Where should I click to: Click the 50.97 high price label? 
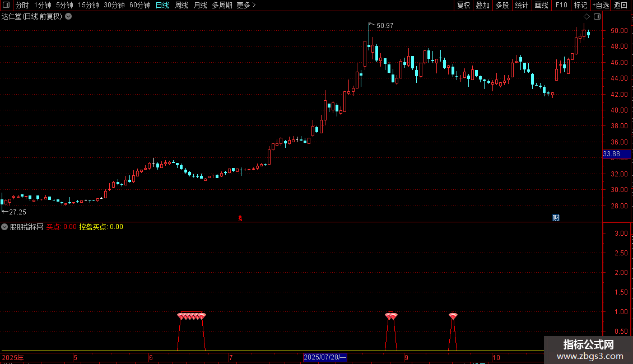tap(385, 25)
